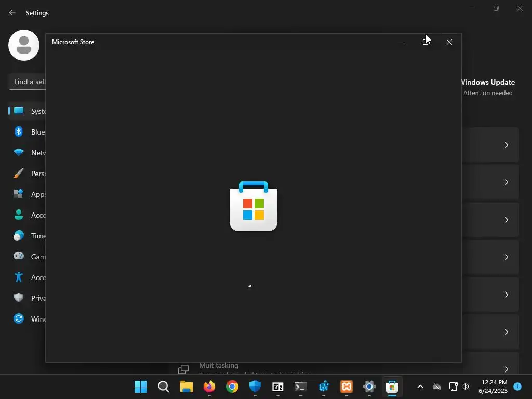Open the network tray icon

453,387
